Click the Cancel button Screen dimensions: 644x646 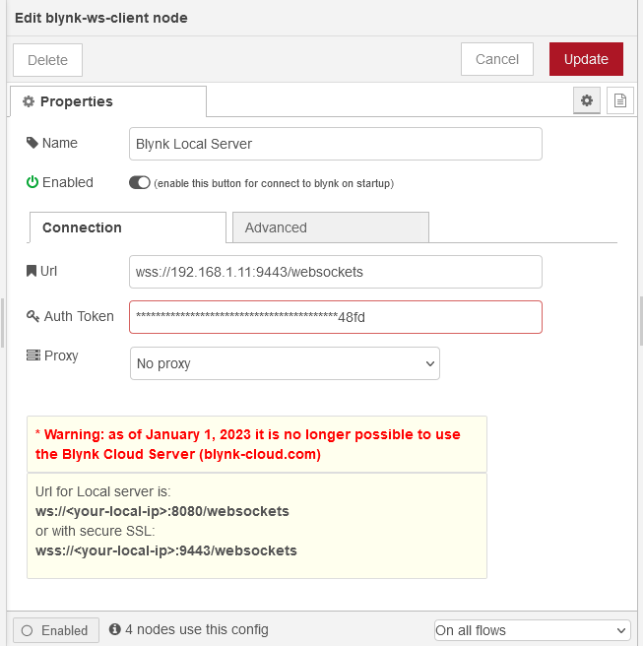(x=497, y=59)
